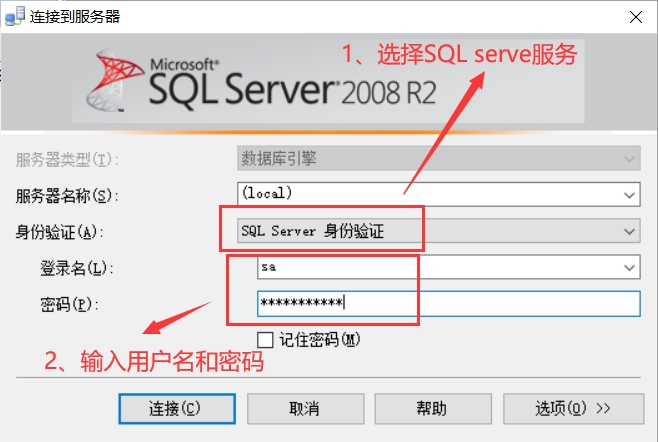Click the 登录名(L) label
Screen dimensions: 658x442
76,268
